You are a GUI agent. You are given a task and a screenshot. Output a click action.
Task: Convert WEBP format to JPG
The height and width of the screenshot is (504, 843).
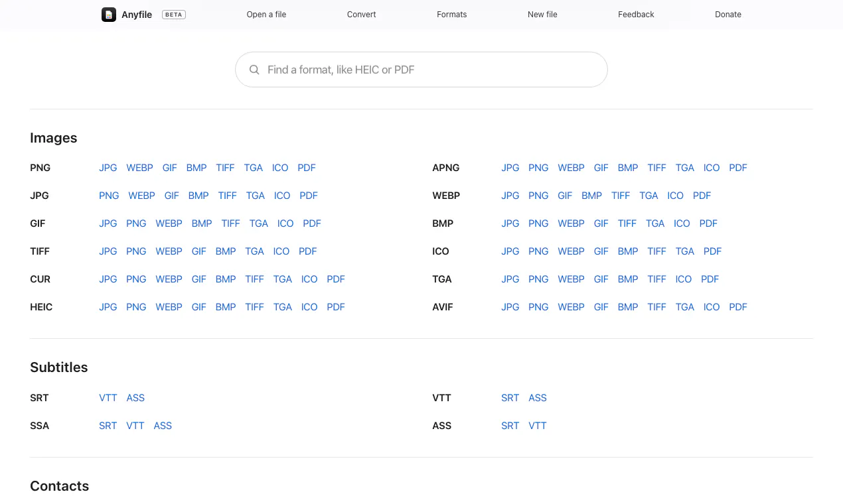(510, 196)
